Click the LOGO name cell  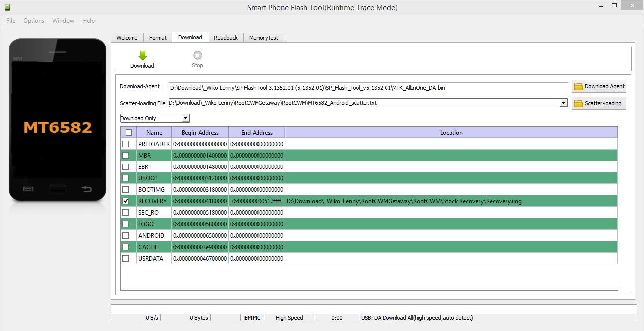[x=154, y=224]
